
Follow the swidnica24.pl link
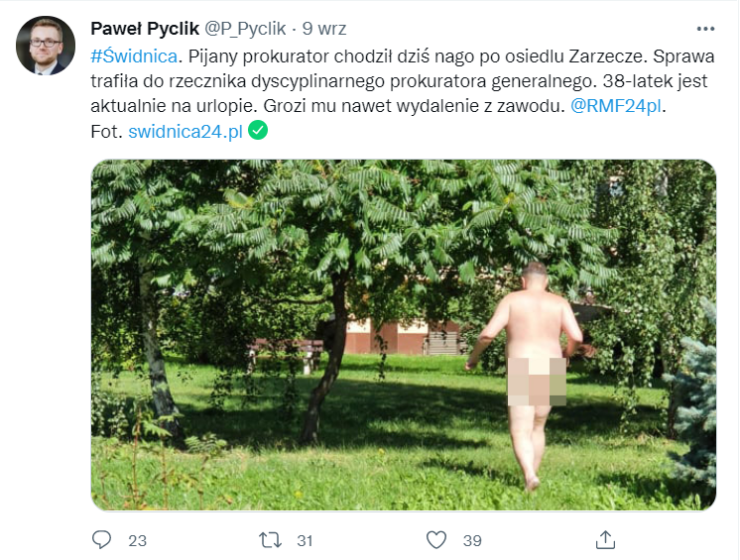[185, 132]
